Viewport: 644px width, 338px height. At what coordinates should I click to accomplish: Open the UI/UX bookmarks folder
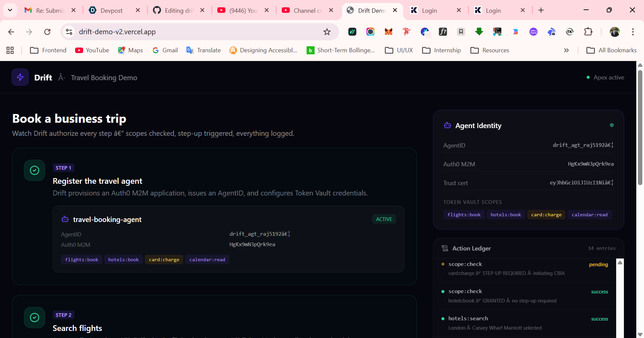coord(399,50)
